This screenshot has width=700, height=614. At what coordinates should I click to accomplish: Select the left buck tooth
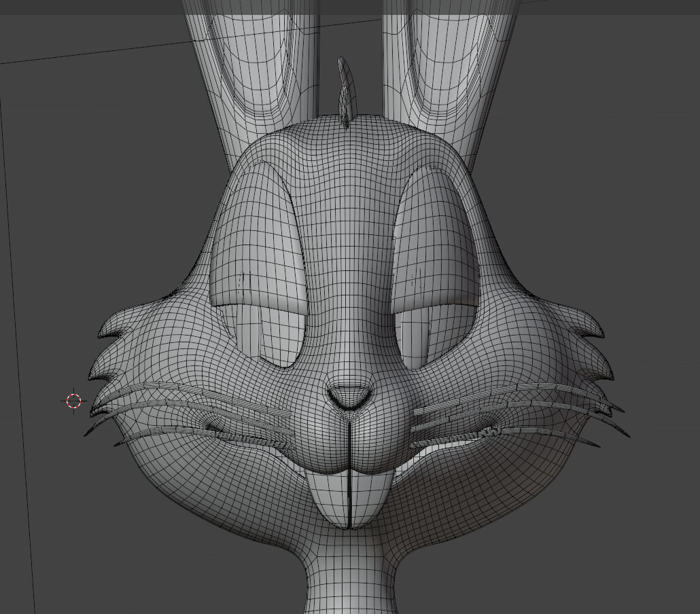click(330, 496)
